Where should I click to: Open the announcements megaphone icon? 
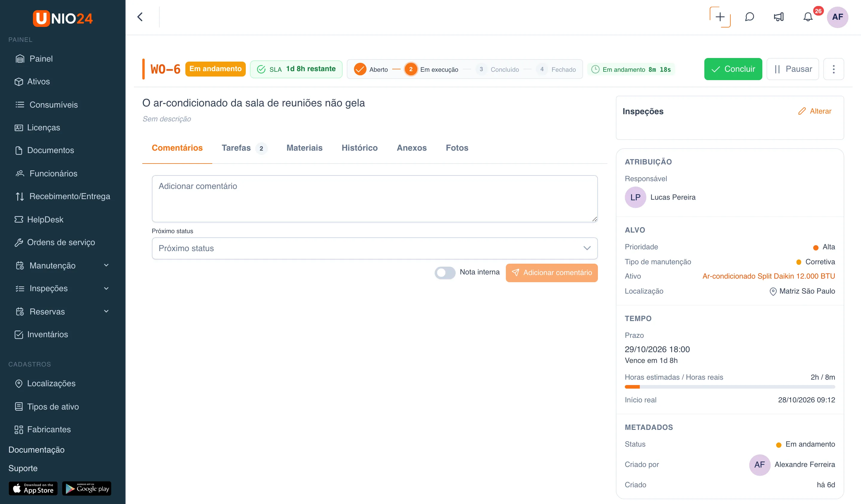[x=779, y=17]
